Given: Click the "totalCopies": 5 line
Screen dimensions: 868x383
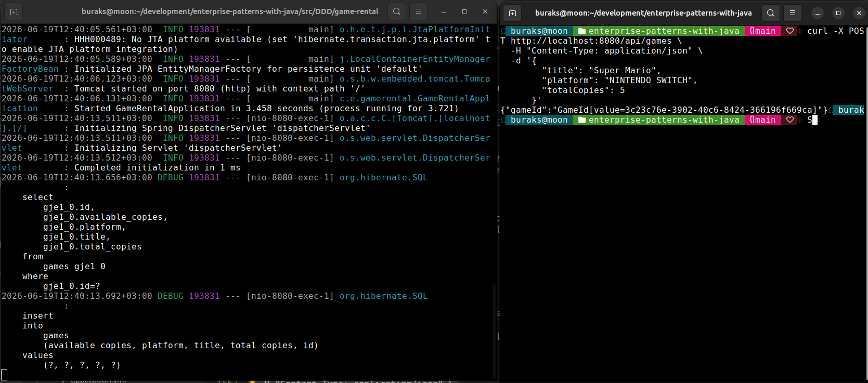Looking at the screenshot, I should point(584,90).
